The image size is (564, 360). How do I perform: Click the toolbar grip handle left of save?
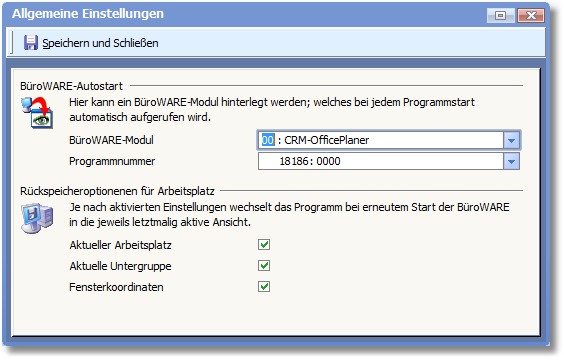coord(12,43)
